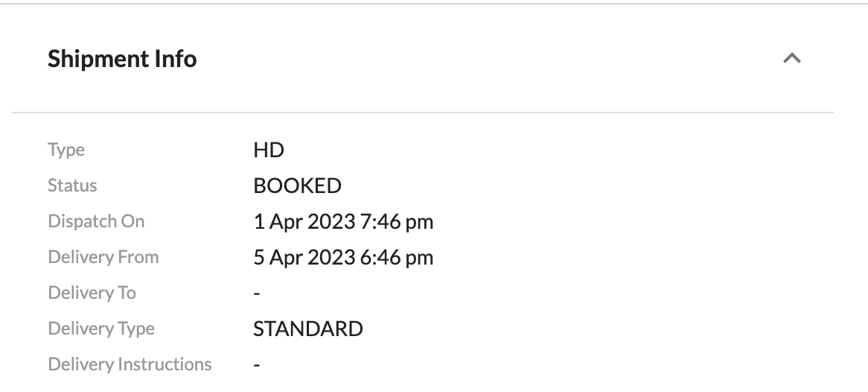Select the HD type value
This screenshot has width=868, height=392.
click(269, 150)
